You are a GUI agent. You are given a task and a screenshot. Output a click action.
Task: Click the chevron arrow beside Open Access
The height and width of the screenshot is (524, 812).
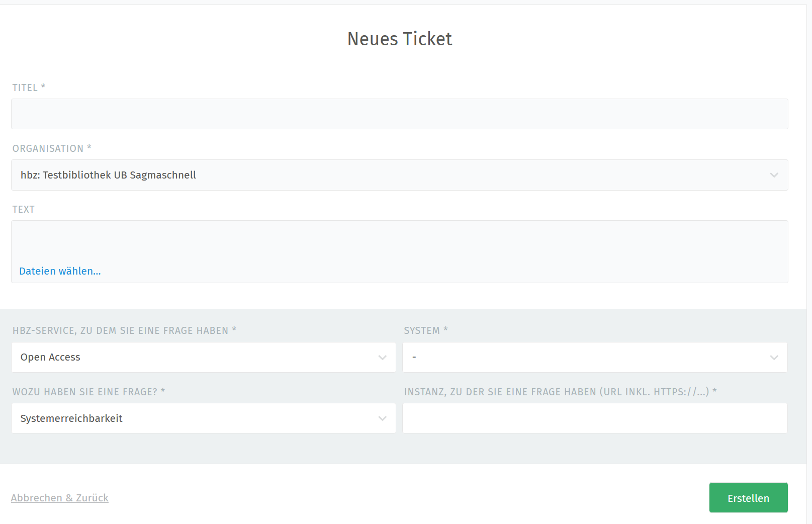[x=382, y=358]
